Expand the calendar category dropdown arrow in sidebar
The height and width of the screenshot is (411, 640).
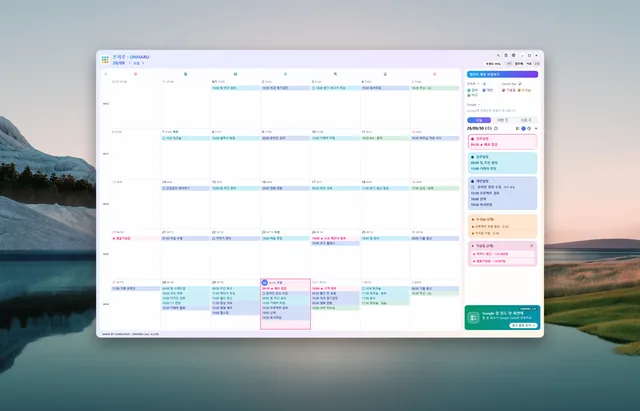point(478,84)
